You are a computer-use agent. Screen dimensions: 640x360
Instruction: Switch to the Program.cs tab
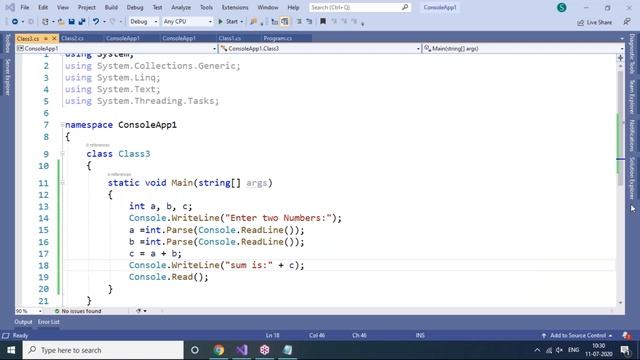[x=278, y=38]
